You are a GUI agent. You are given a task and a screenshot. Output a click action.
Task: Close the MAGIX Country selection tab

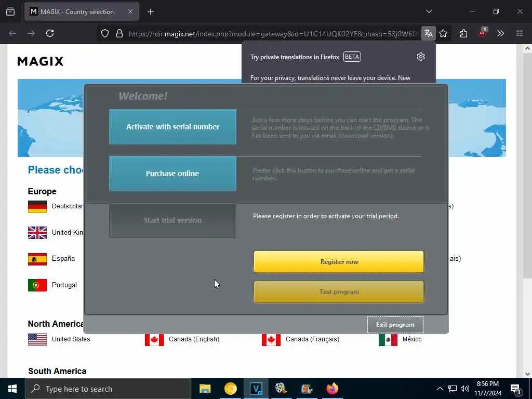pyautogui.click(x=130, y=11)
